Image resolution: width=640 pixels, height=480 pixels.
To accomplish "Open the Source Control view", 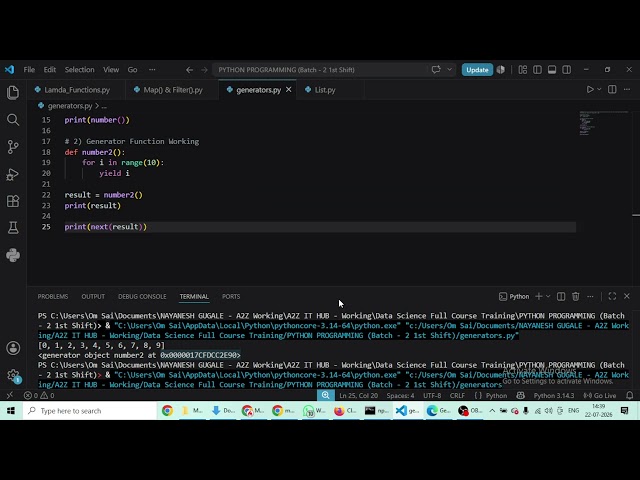I will pyautogui.click(x=13, y=147).
